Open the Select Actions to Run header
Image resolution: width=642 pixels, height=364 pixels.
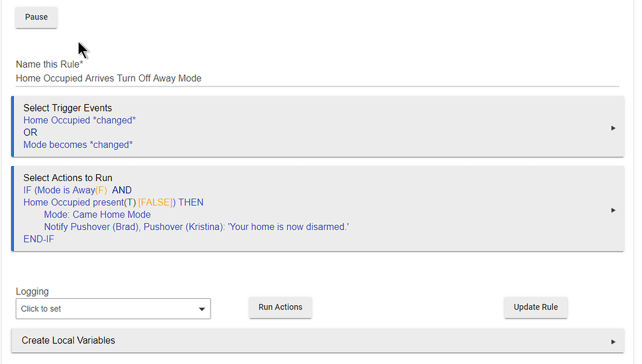click(x=68, y=178)
